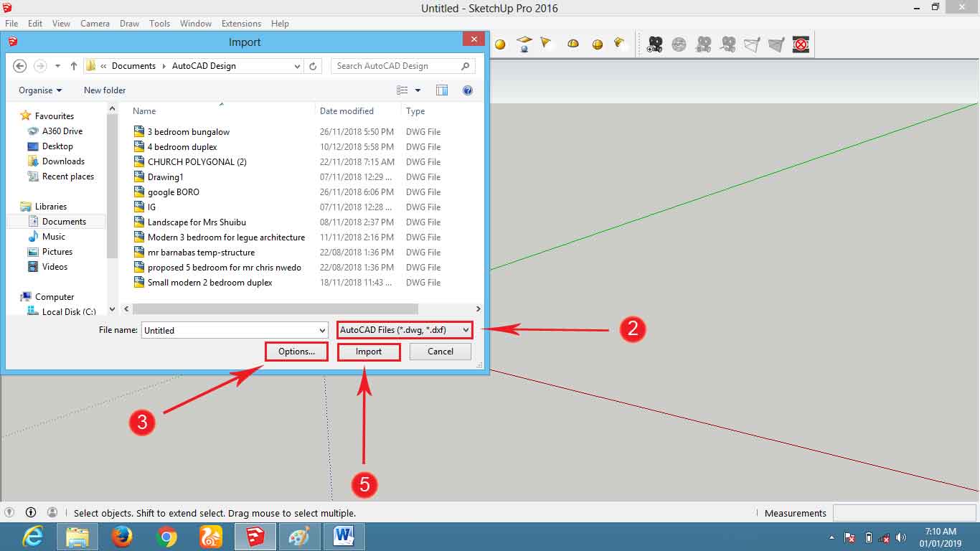Open the Window menu
980x551 pixels.
[196, 24]
